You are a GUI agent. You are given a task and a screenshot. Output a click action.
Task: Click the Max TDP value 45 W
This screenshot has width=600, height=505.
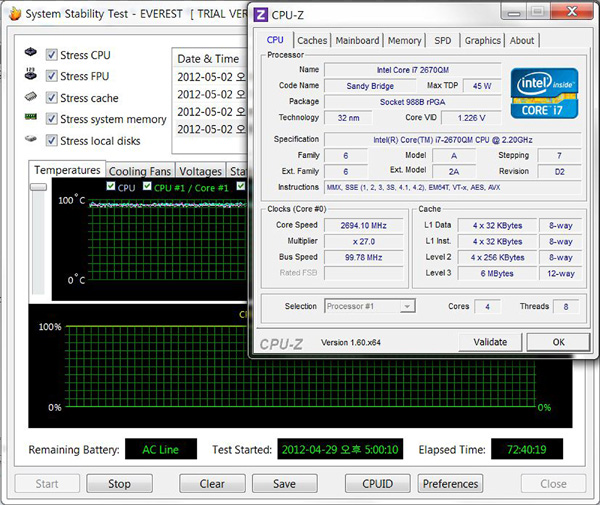tap(482, 86)
